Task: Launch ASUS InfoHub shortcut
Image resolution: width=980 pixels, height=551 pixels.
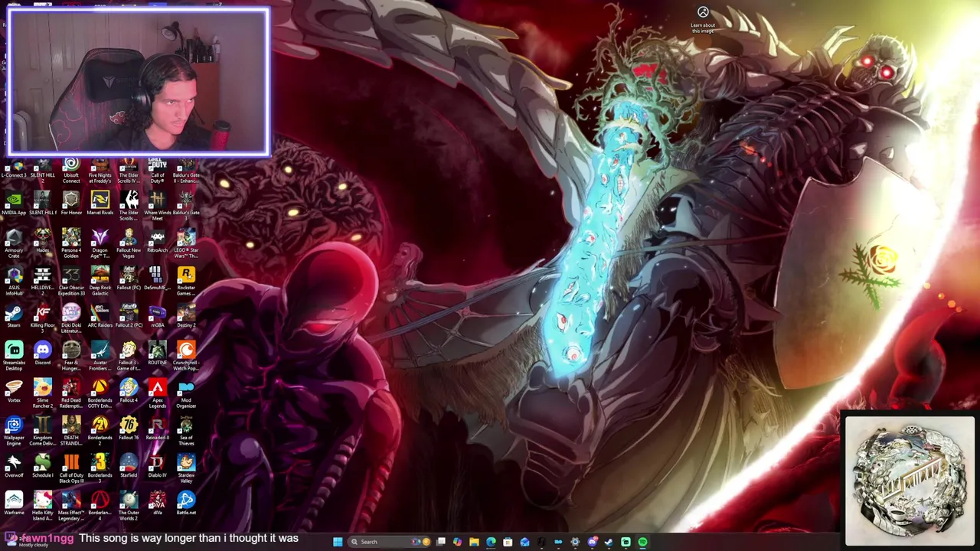Action: [x=14, y=282]
